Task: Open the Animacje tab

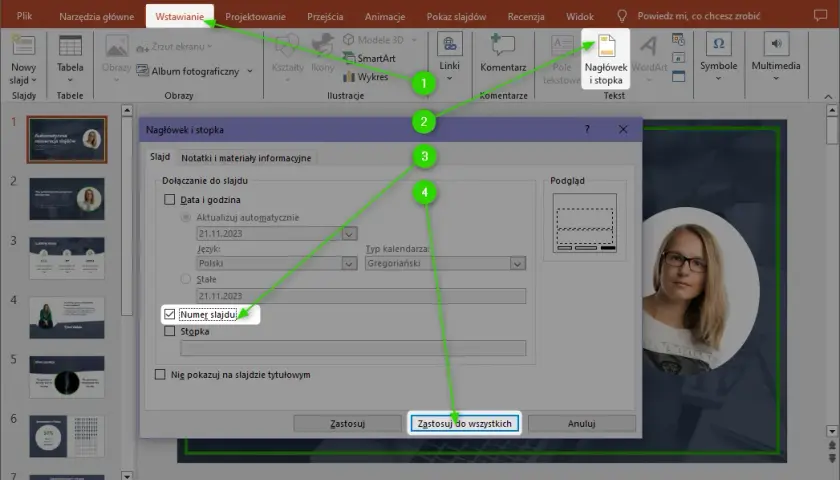Action: click(x=385, y=17)
